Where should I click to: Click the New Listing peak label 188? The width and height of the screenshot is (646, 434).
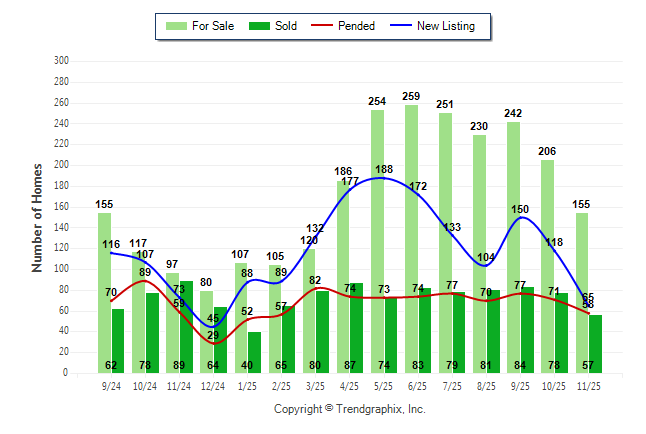tap(384, 169)
